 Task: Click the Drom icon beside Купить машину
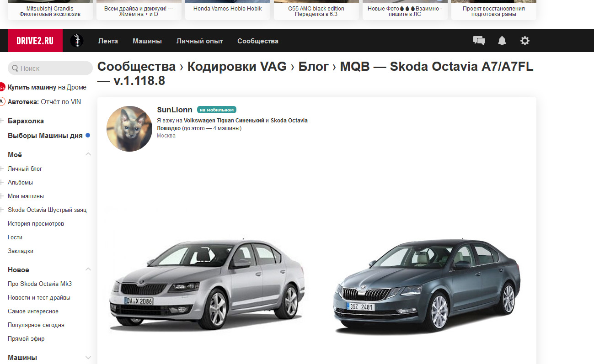pyautogui.click(x=2, y=87)
